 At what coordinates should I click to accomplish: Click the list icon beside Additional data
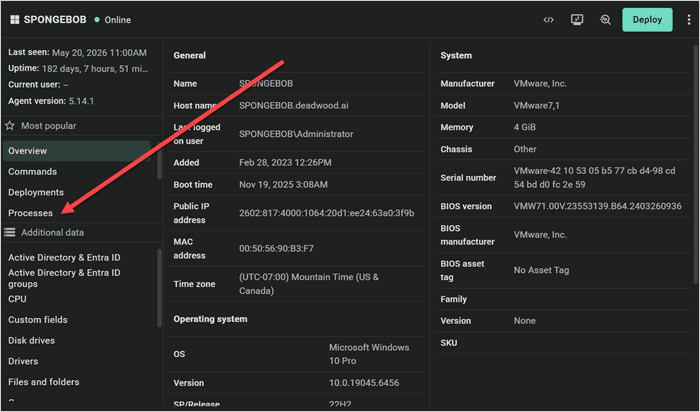9,232
